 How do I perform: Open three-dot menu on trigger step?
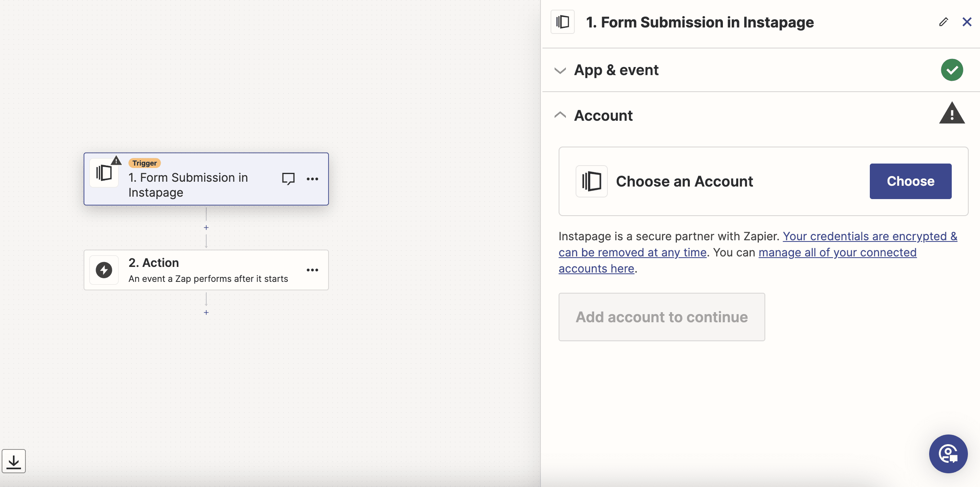312,179
